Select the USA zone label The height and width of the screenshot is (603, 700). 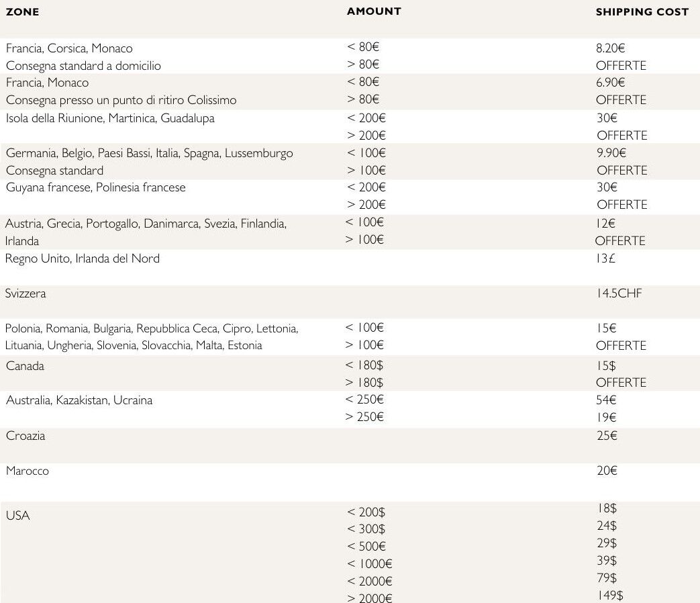point(18,516)
